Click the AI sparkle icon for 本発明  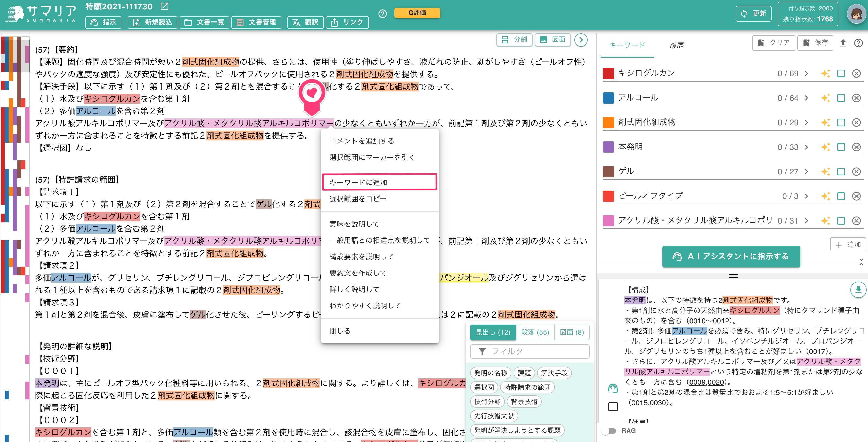pos(826,147)
